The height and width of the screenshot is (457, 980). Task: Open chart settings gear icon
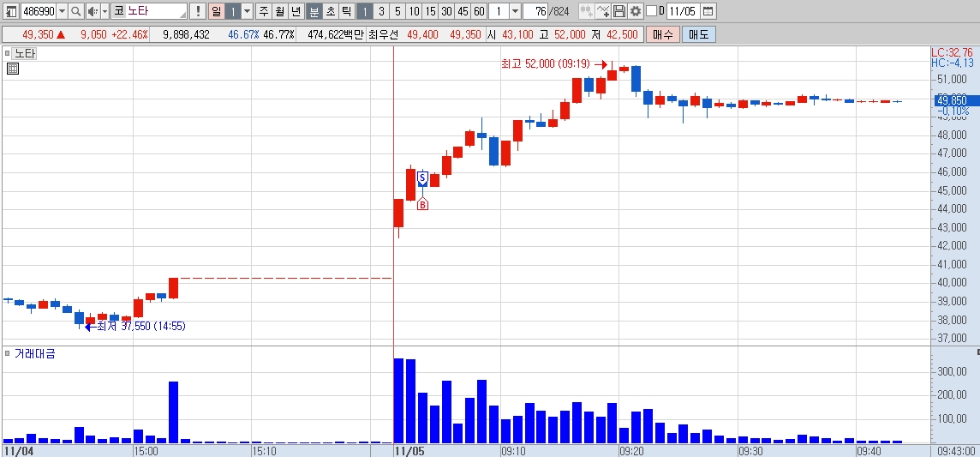click(x=636, y=11)
